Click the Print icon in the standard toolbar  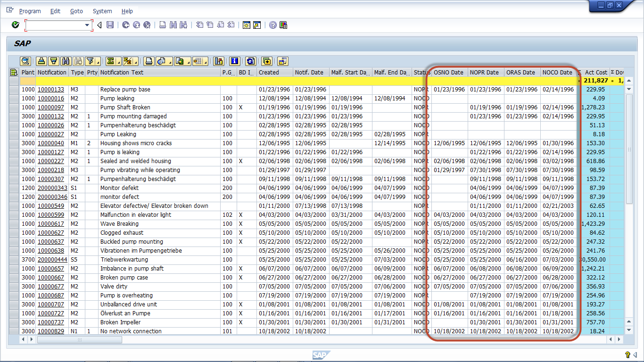pos(163,25)
